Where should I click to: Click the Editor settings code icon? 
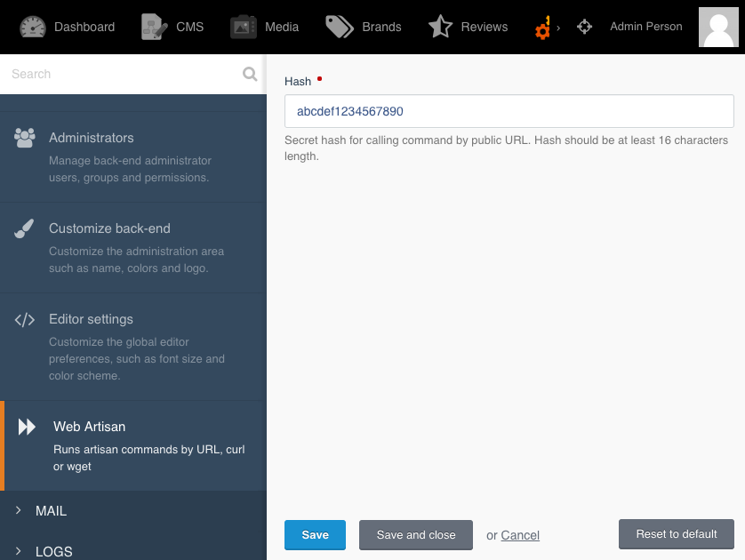click(x=25, y=320)
